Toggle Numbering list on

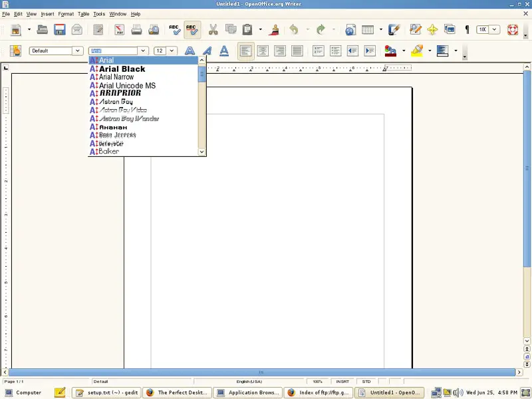(x=319, y=51)
